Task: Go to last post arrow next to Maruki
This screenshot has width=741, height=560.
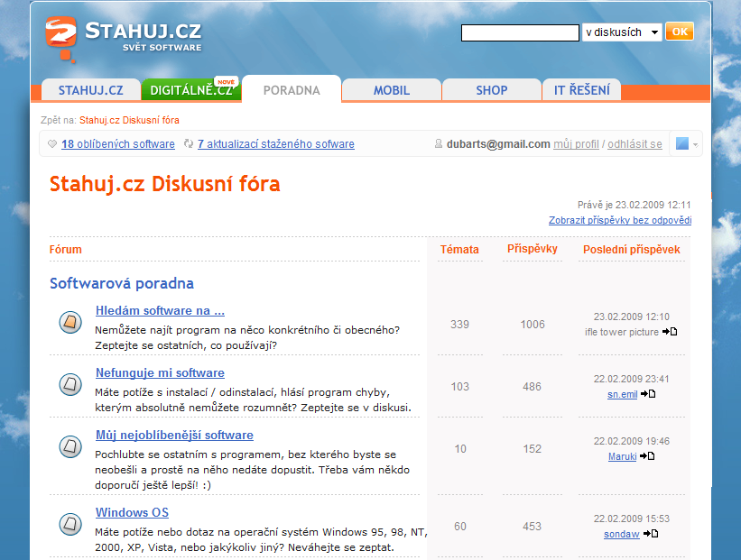Action: point(647,456)
